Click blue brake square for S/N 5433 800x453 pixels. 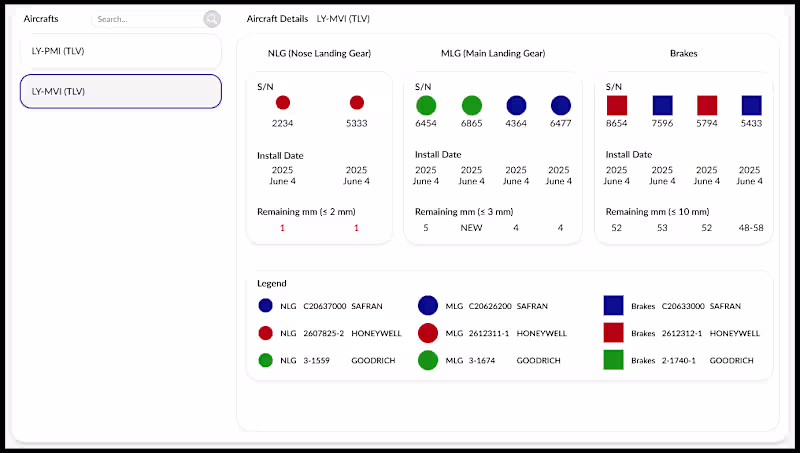pos(751,105)
